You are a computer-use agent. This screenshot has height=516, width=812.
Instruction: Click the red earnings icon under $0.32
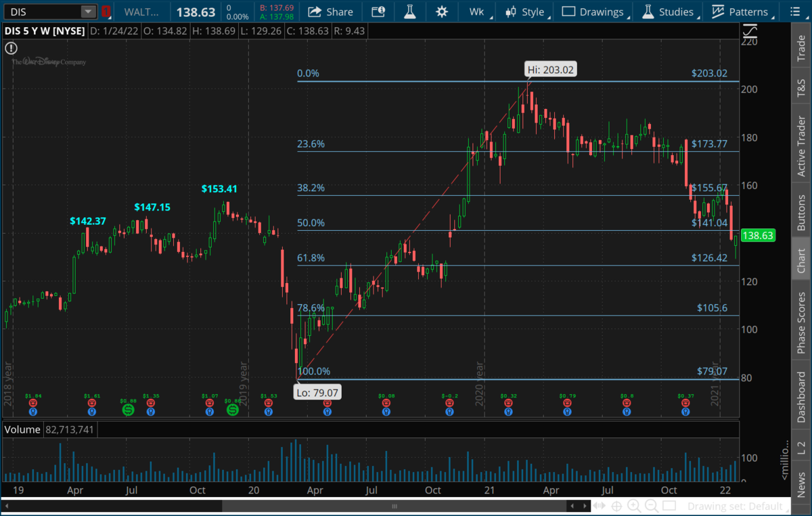[508, 402]
